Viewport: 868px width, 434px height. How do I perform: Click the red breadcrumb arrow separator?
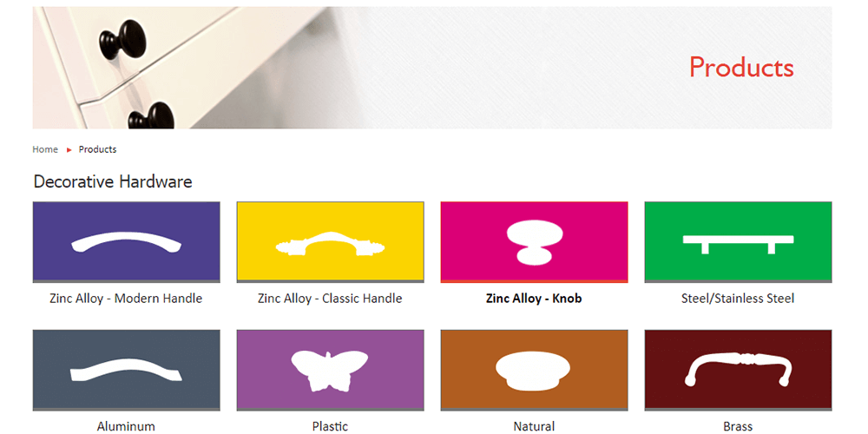[69, 150]
